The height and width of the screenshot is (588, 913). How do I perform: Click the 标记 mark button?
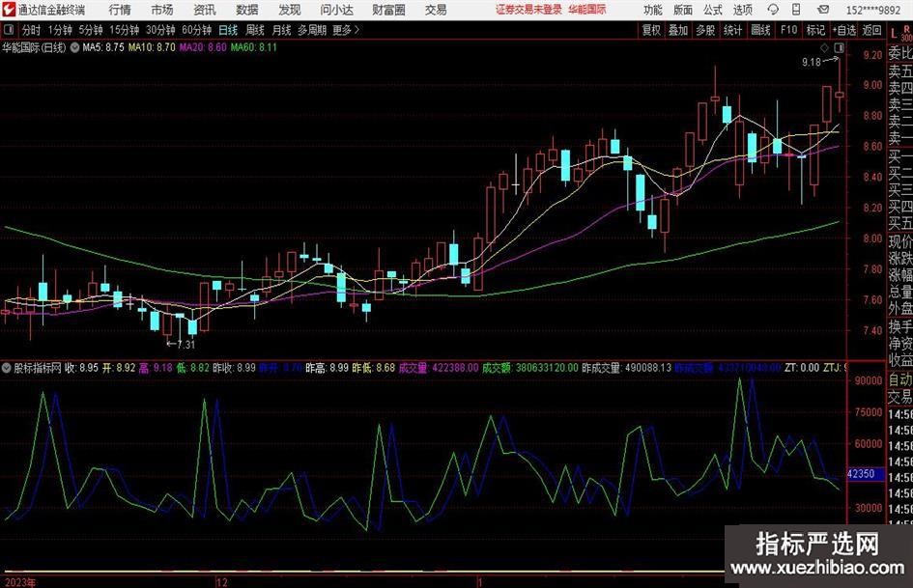tap(815, 30)
